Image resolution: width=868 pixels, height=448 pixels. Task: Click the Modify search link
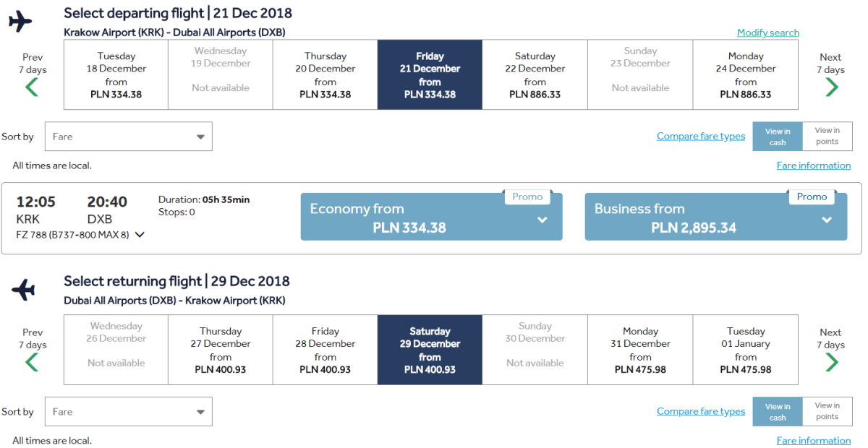[x=768, y=33]
